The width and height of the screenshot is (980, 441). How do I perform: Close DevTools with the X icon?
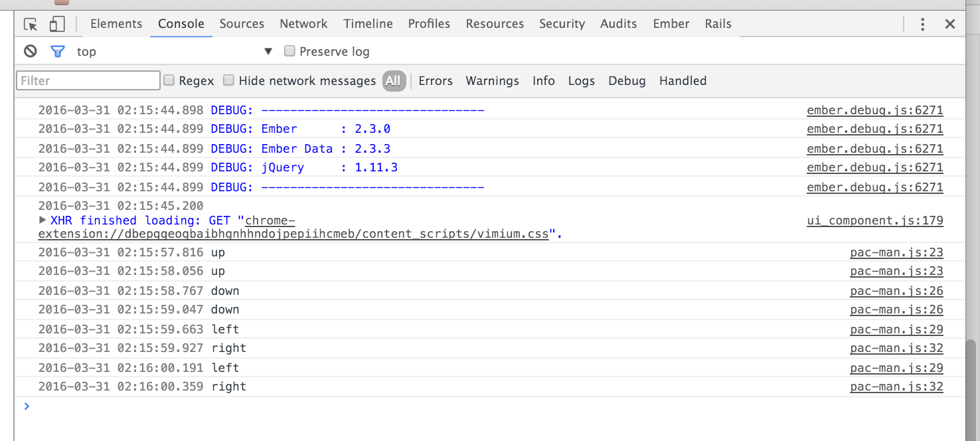coord(950,24)
